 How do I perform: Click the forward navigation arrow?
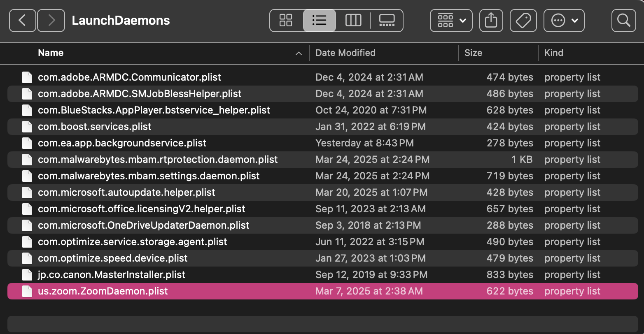[51, 20]
